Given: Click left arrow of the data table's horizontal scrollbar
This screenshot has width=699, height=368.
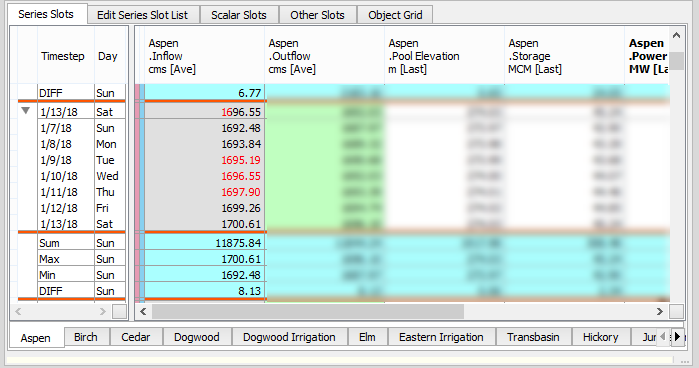Looking at the screenshot, I should (x=143, y=311).
